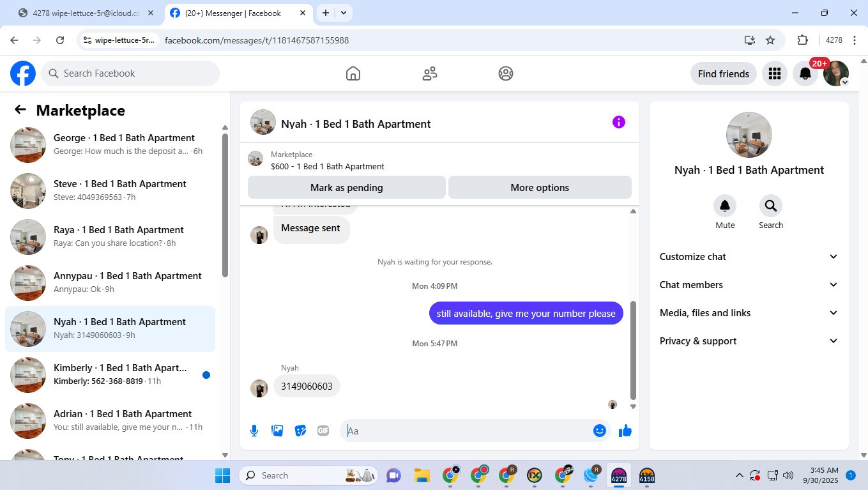Viewport: 868px width, 490px height.
Task: Open the Friends icon in top navigation
Action: tap(430, 73)
